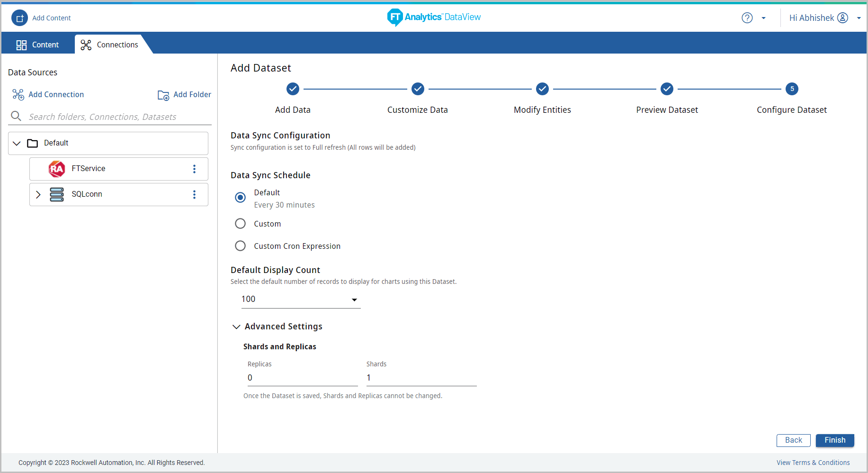The width and height of the screenshot is (868, 473).
Task: Choose Custom Cron Expression radio button
Action: [x=241, y=246]
